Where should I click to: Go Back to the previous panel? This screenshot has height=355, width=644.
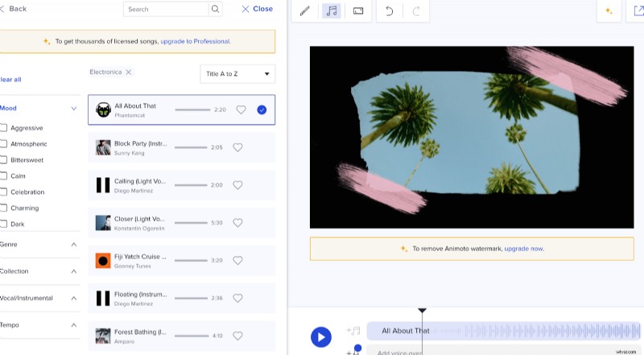pyautogui.click(x=14, y=9)
